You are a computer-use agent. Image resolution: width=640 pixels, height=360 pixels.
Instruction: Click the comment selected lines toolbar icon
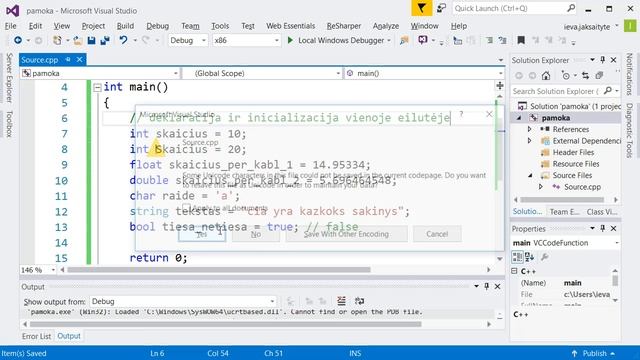(489, 40)
